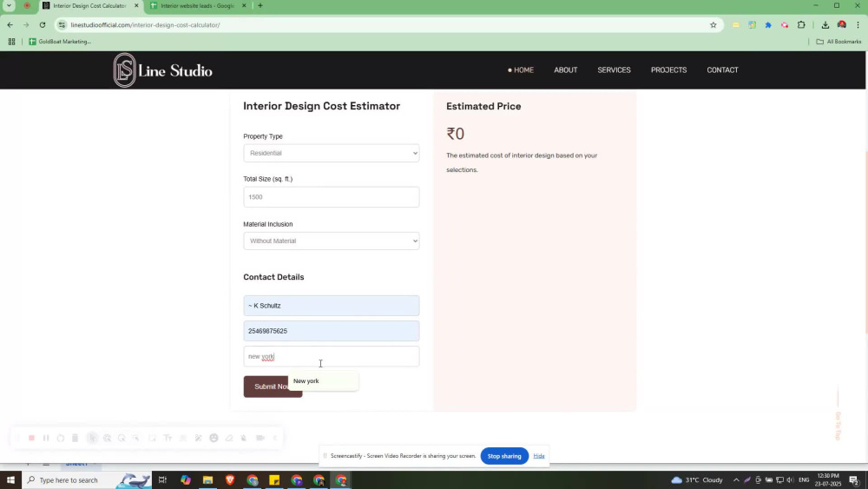Choose the New york autofill suggestion
The image size is (868, 489).
[323, 381]
